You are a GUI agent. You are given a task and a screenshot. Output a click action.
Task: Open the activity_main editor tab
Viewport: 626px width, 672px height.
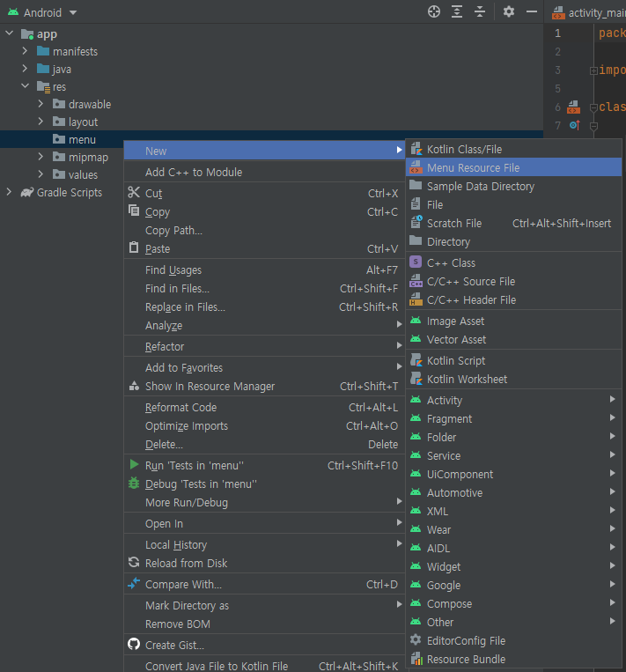[x=588, y=13]
